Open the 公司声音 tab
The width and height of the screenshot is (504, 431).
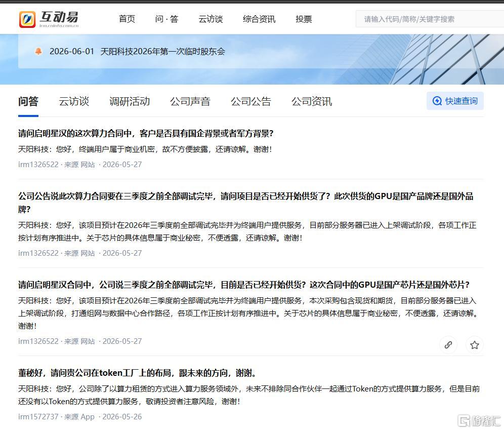tap(190, 101)
